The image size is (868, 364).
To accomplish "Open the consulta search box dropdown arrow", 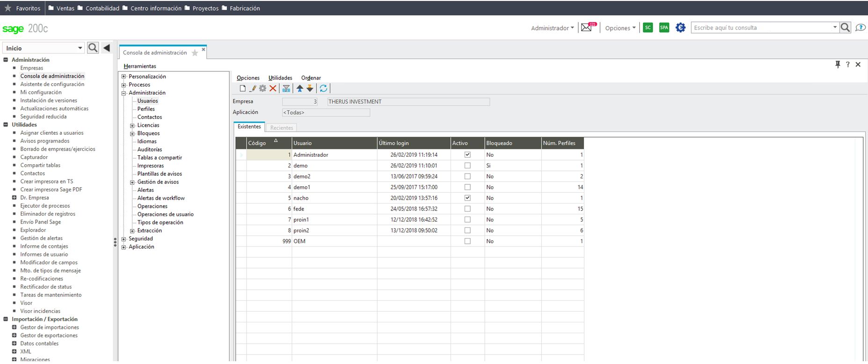I will click(x=835, y=28).
